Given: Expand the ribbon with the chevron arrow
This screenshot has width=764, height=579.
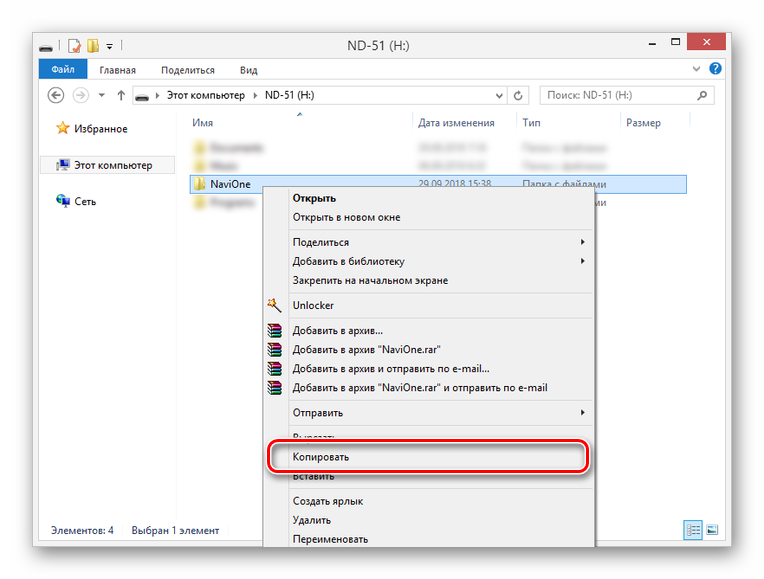Looking at the screenshot, I should point(696,69).
